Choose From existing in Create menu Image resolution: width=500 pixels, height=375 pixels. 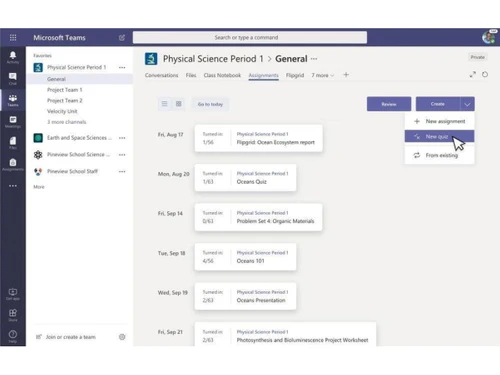pos(439,155)
